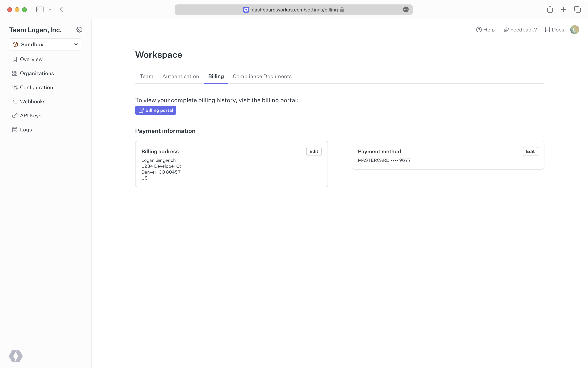Switch to the Authentication tab
The image size is (588, 368).
(180, 76)
